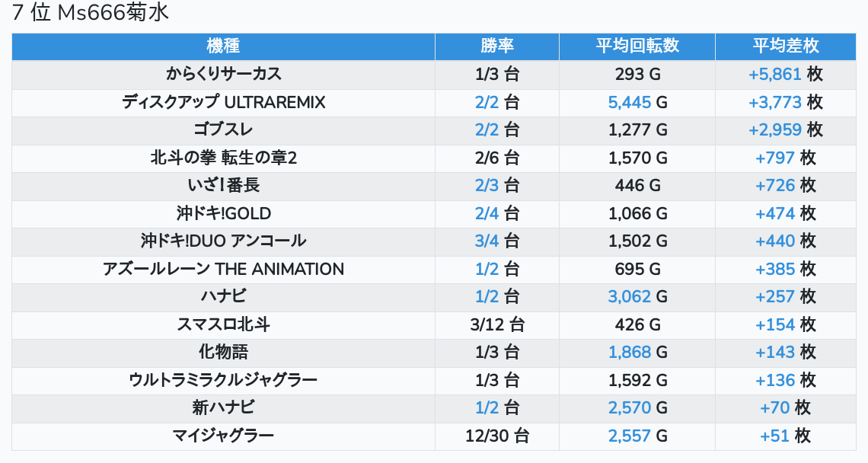Click the +5,861 枚 average difference value

(785, 74)
